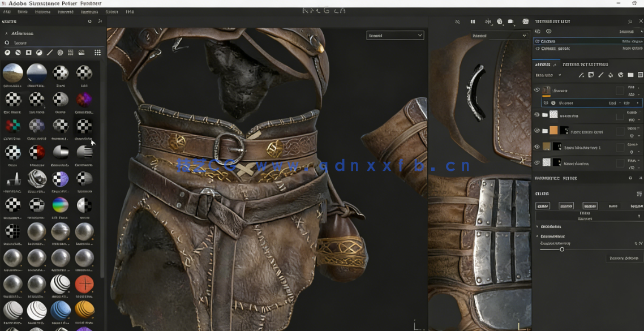
Task: Open the Help menu in the menu bar
Action: click(x=129, y=11)
